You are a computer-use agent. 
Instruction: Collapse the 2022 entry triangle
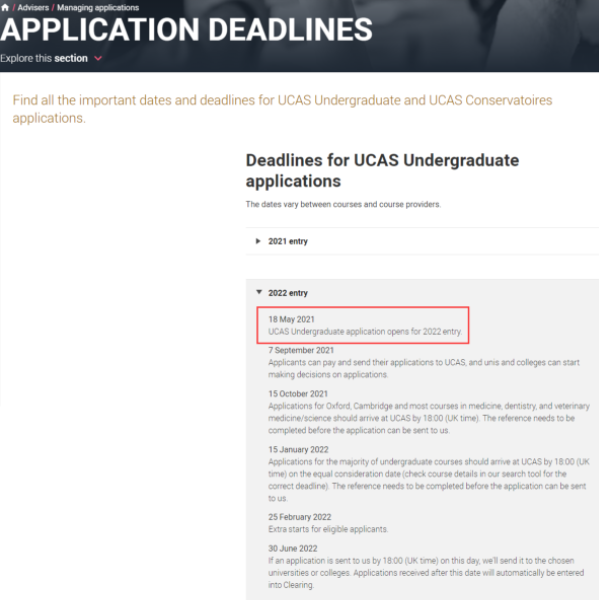tap(259, 292)
